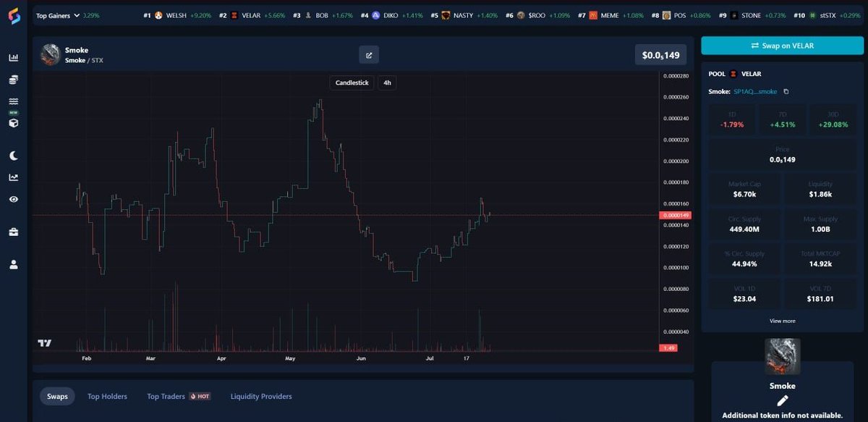Open the user profile icon in sidebar

(14, 265)
